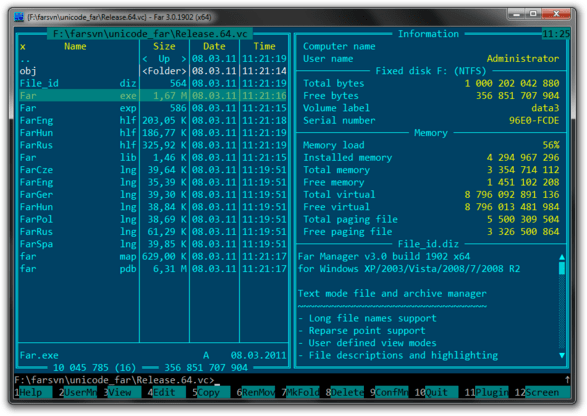Image resolution: width=587 pixels, height=416 pixels.
Task: Click the x sort marker in the Name column
Action: [x=23, y=46]
